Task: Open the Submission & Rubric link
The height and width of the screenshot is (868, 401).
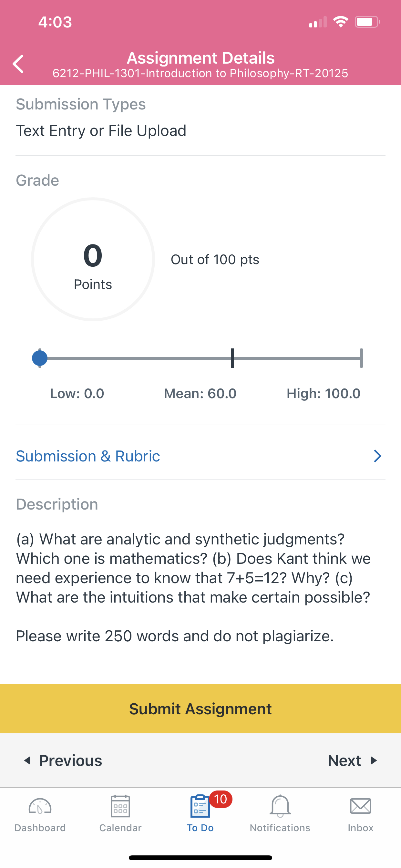Action: (88, 456)
